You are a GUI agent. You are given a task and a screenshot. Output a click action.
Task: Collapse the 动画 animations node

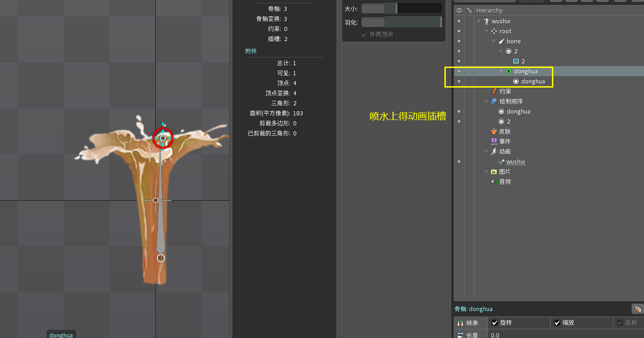487,152
